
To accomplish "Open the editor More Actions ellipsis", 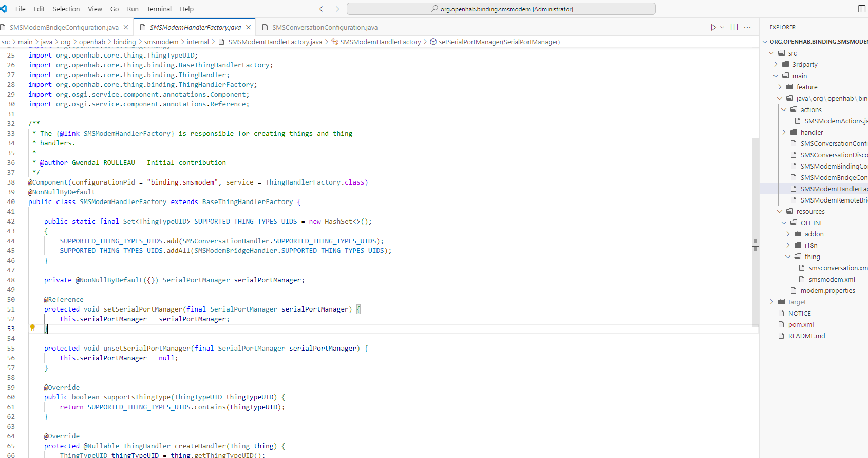I will click(x=747, y=27).
